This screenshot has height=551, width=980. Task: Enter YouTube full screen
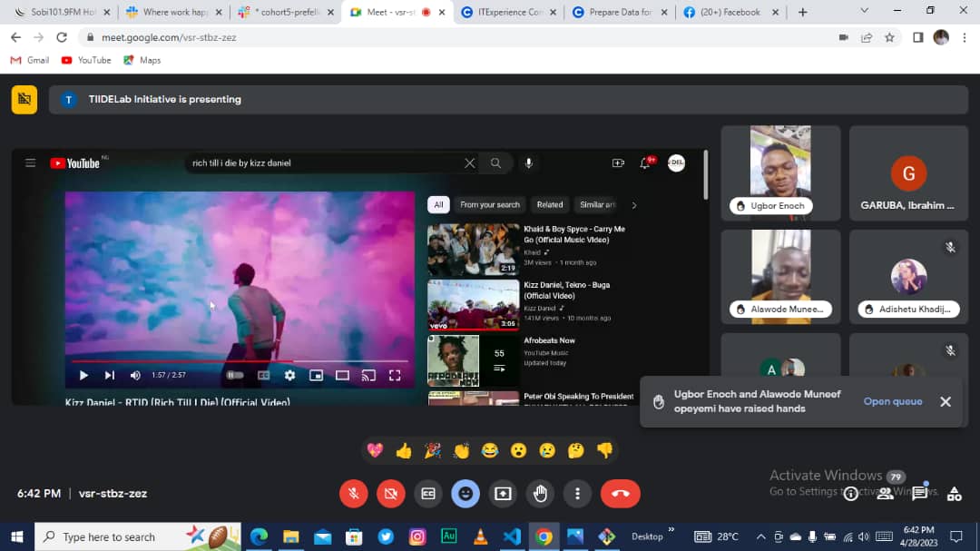[395, 375]
